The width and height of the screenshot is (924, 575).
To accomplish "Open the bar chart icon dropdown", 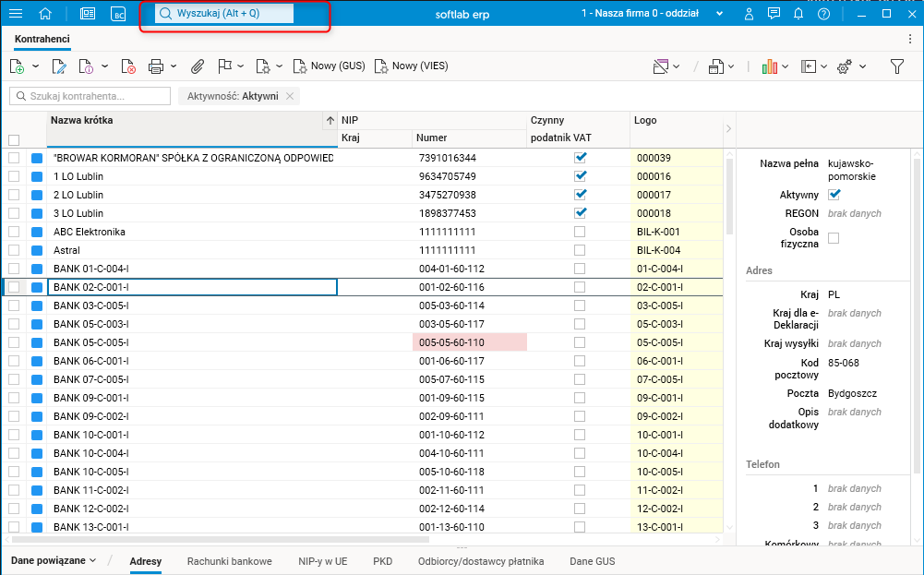I will coord(774,66).
